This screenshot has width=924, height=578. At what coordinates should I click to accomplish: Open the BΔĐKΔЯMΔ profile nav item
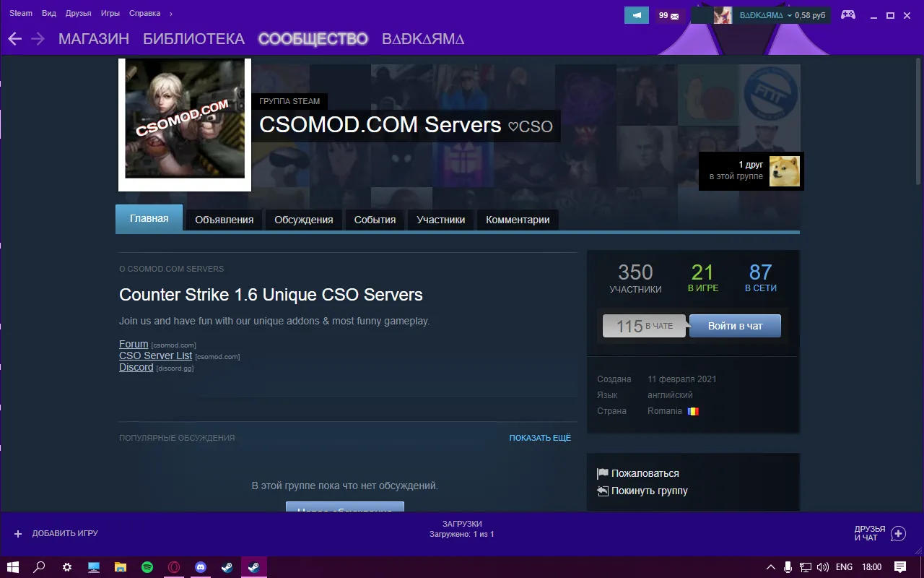coord(423,39)
